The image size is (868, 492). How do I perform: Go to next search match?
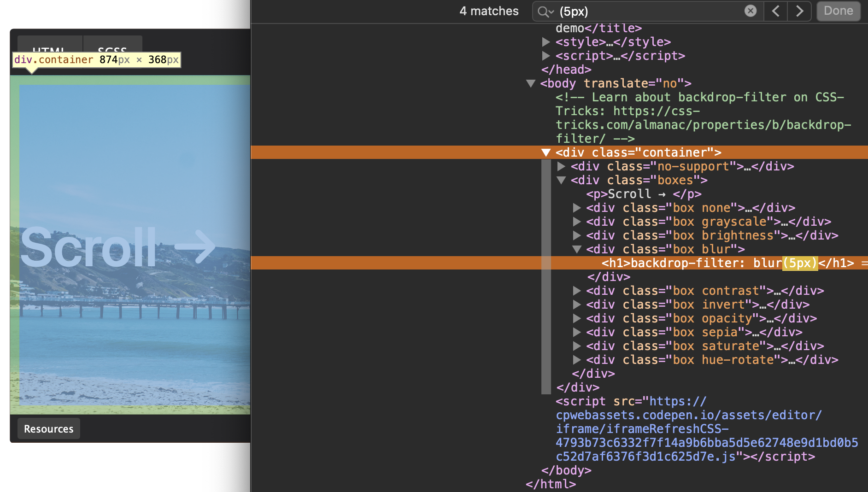coord(800,11)
